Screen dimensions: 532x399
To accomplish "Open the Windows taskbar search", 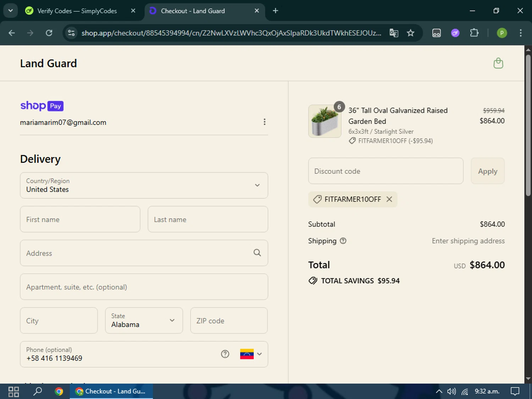I will point(37,391).
